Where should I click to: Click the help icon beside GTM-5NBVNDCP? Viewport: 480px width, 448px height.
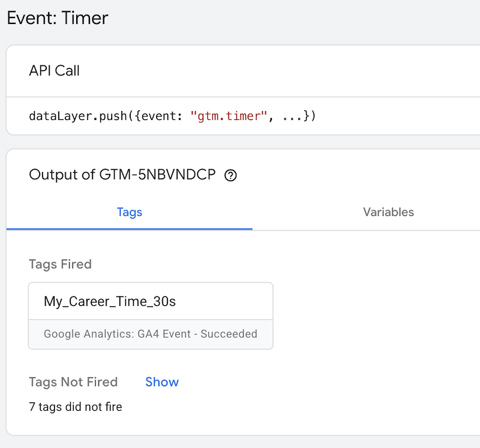230,176
